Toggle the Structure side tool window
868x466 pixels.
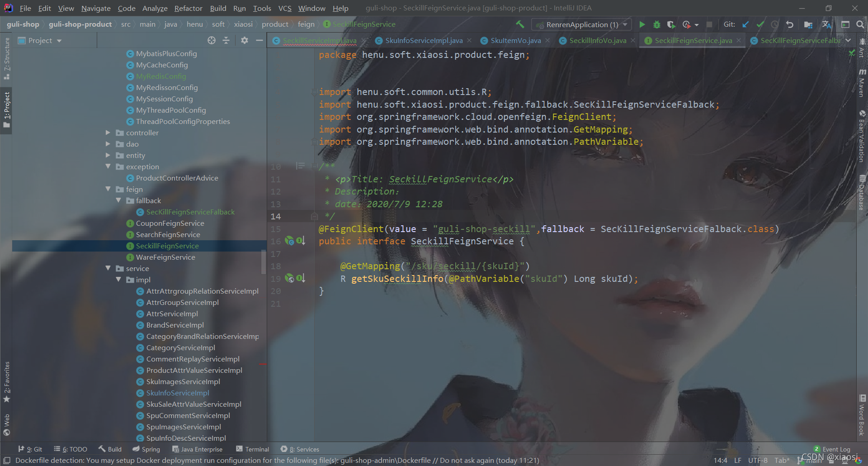(x=6, y=58)
